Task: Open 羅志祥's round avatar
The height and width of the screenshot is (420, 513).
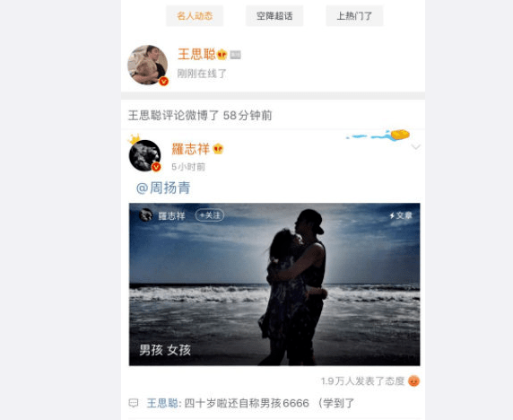Action: [145, 155]
